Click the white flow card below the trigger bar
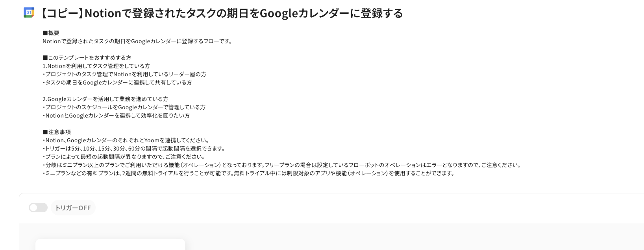The width and height of the screenshot is (644, 250). click(110, 244)
